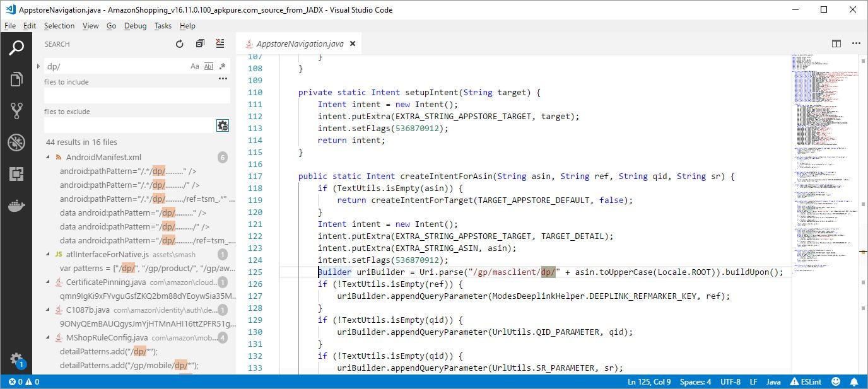Open the errors and warnings status indicator
Viewport: 868px width, 389px height.
coord(24,381)
